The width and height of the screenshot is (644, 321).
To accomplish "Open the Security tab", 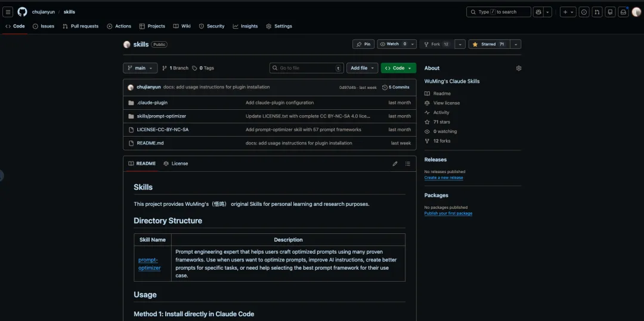I will click(212, 26).
